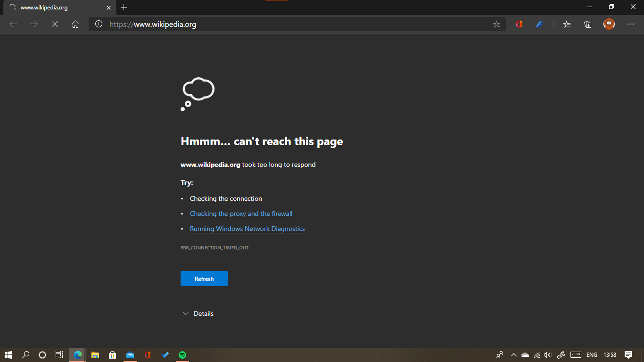Screen dimensions: 644x362
Task: Open a new browser tab
Action: coord(124,8)
